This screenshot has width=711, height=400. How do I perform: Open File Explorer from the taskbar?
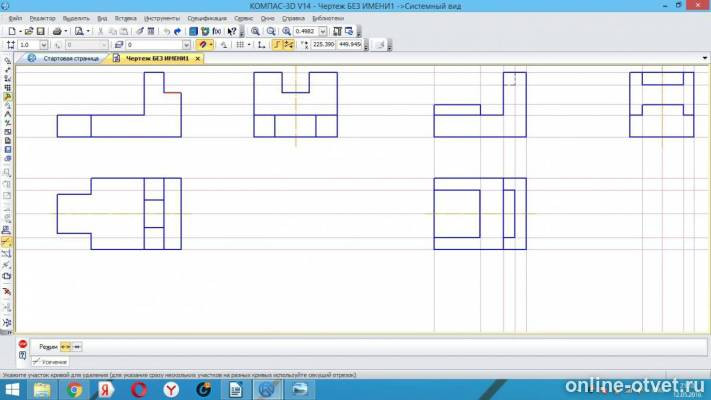[x=42, y=390]
